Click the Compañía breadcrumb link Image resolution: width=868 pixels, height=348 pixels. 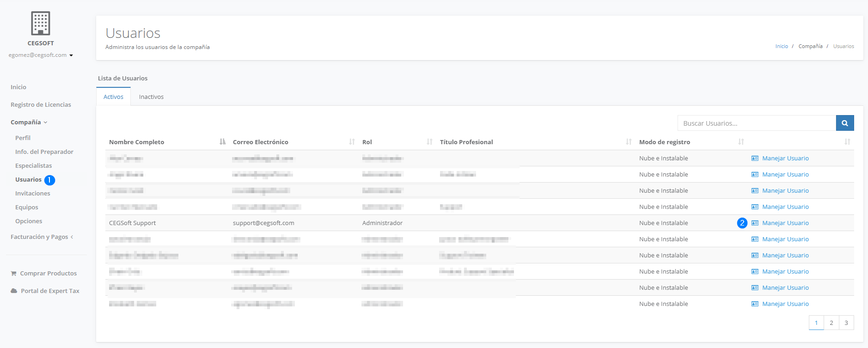(810, 46)
